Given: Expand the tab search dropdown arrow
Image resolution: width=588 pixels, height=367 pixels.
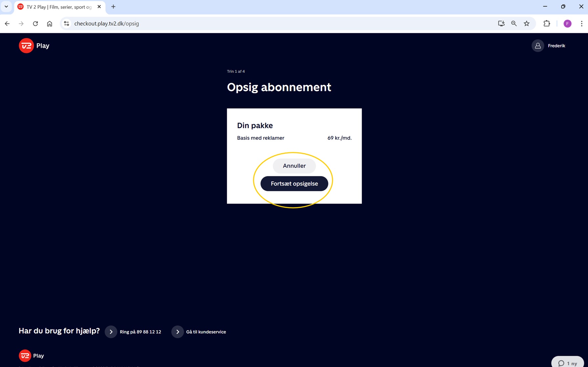Looking at the screenshot, I should point(6,7).
